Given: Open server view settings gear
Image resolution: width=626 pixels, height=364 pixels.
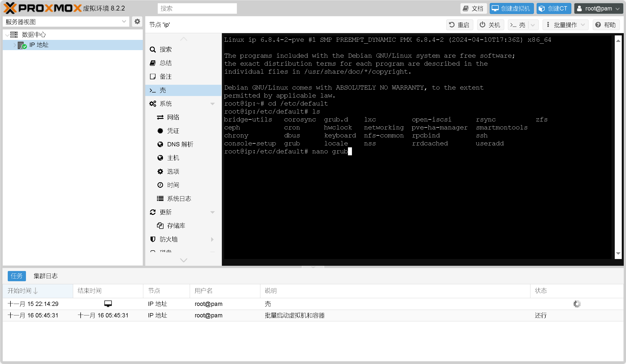Looking at the screenshot, I should (x=137, y=22).
